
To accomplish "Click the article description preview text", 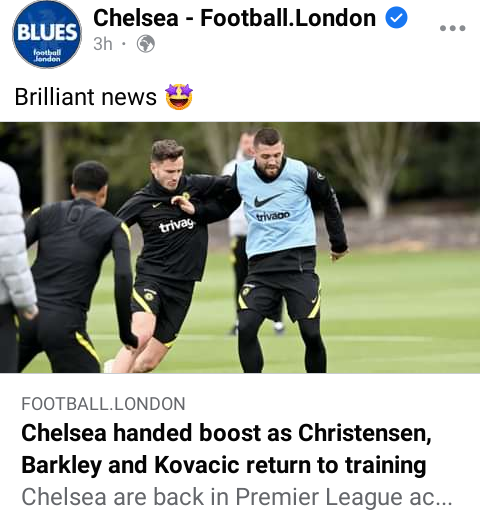I will [x=237, y=497].
